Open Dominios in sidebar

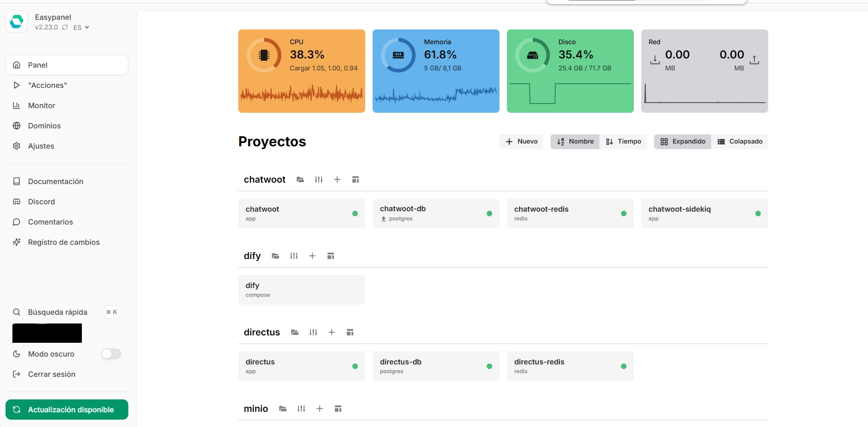click(67, 126)
